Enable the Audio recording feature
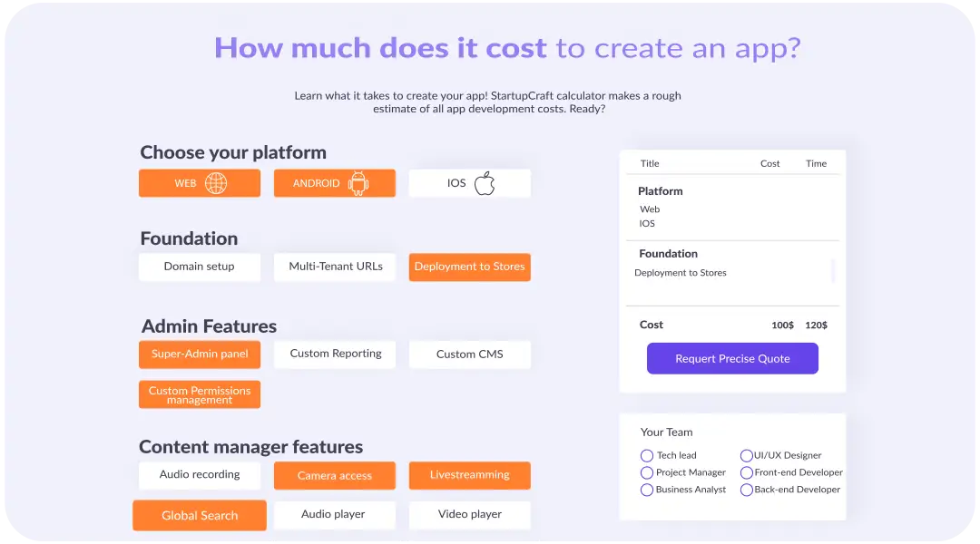Image resolution: width=980 pixels, height=544 pixels. [199, 475]
